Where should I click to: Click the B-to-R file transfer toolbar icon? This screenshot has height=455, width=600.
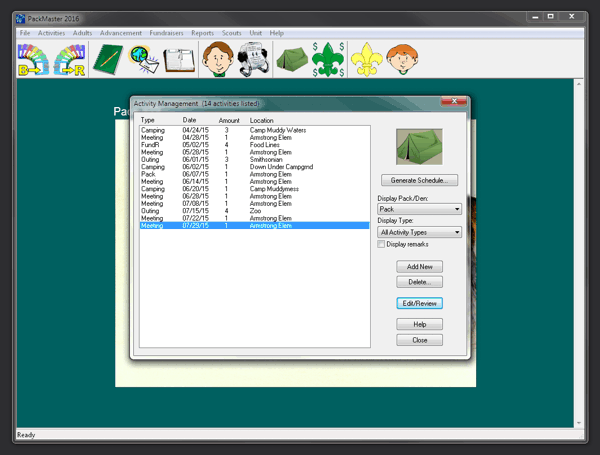33,60
